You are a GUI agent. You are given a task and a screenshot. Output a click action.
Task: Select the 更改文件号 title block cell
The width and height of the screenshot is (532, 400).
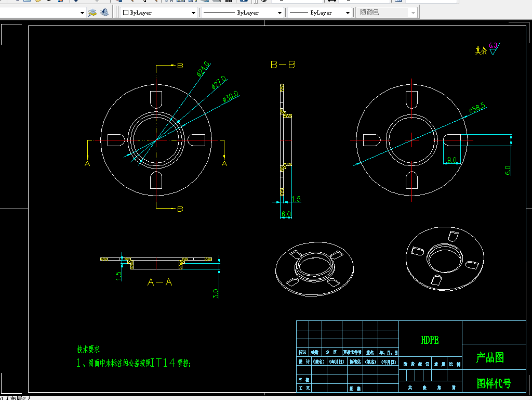(353, 353)
